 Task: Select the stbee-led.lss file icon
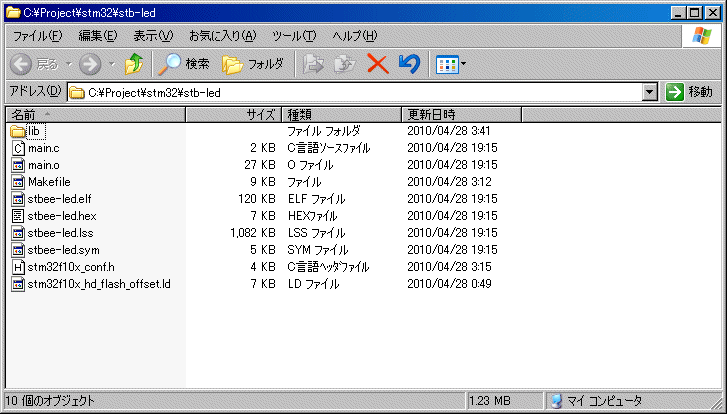18,233
